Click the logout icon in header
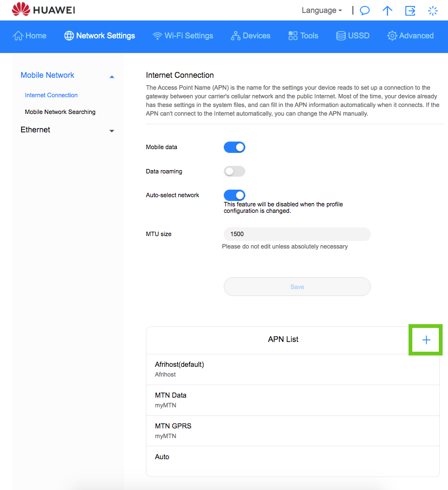This screenshot has height=490, width=448. (410, 11)
